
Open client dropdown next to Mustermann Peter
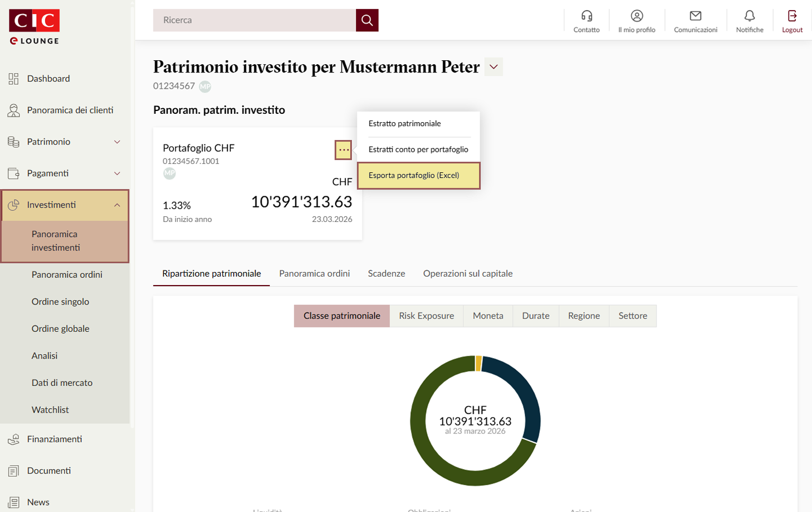click(494, 67)
